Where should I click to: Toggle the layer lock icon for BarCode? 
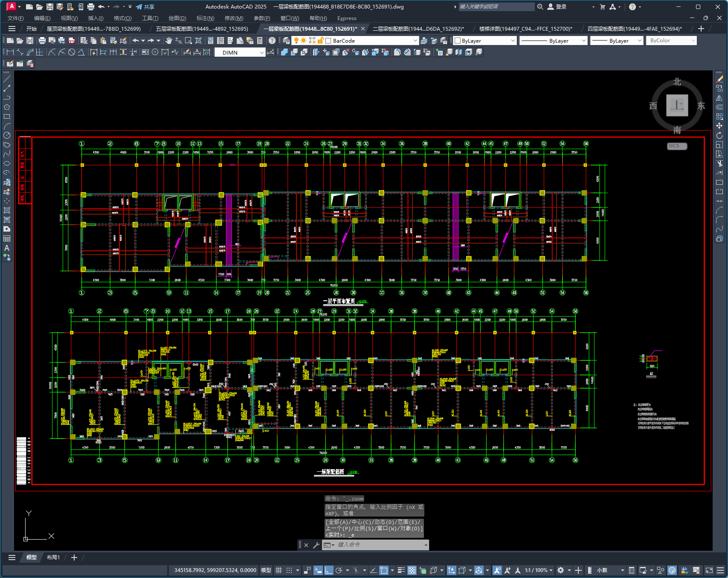coord(320,41)
